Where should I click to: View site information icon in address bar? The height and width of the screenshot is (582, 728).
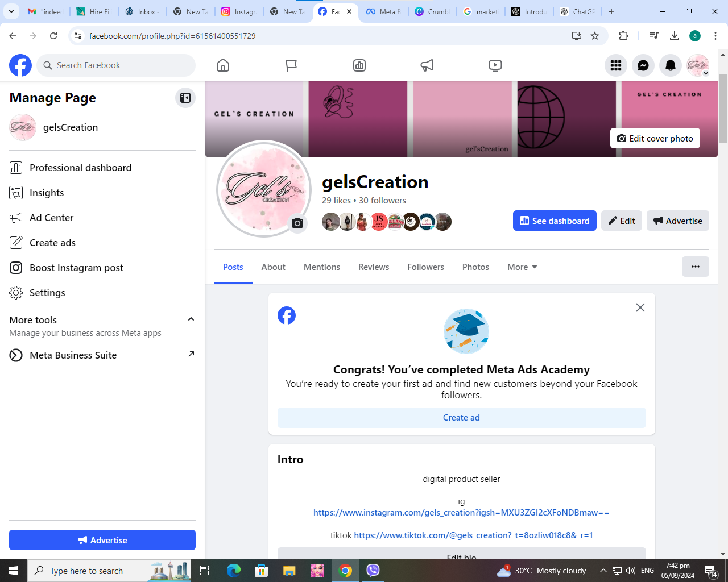78,36
